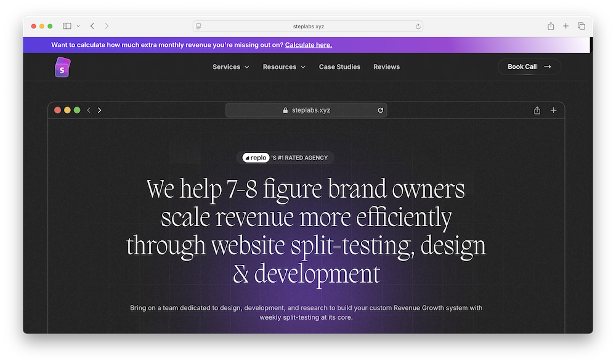This screenshot has height=364, width=616.
Task: Expand the Resources dropdown menu
Action: (x=283, y=67)
